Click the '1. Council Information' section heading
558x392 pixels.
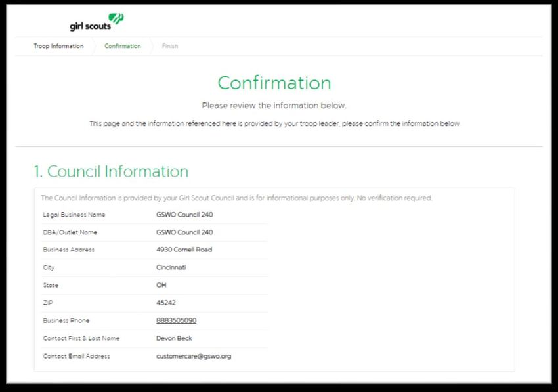point(111,171)
